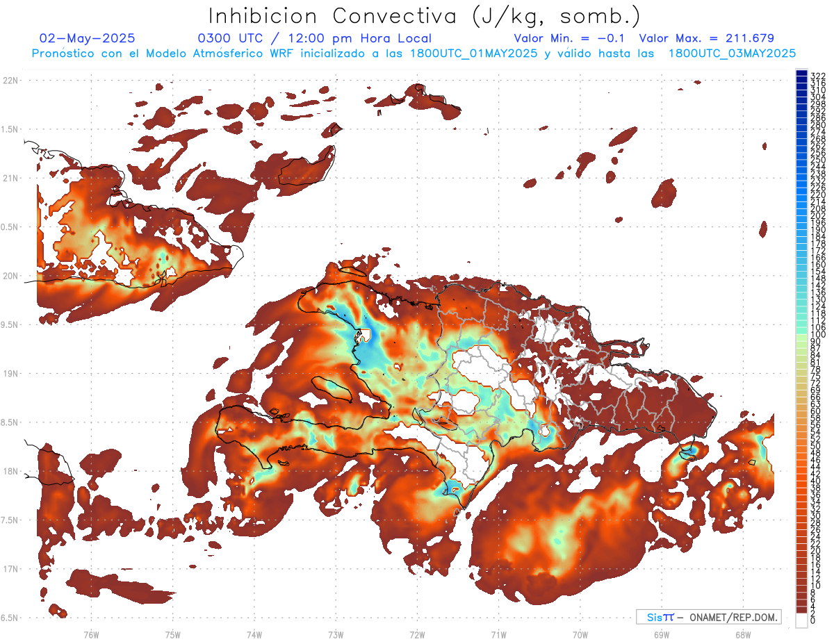This screenshot has width=834, height=644.
Task: Click the white '0' swatch in the color bar
Action: coord(801,621)
